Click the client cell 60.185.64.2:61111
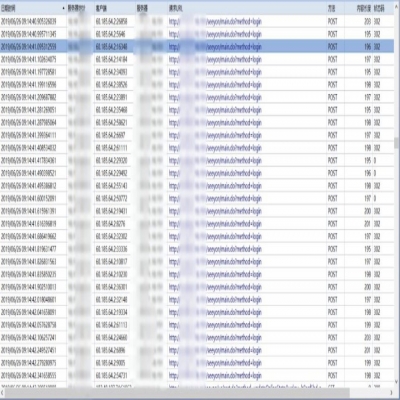Screen dimensions: 400x400 coord(111,148)
